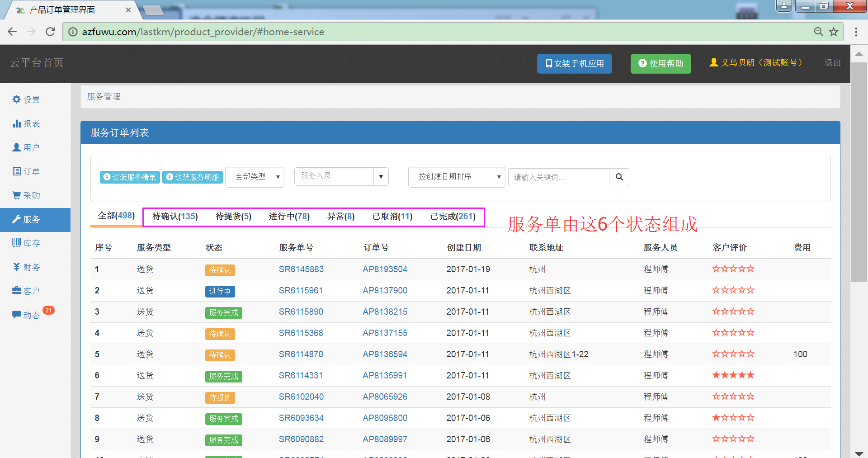
Task: Click the 服务管理 breadcrumb
Action: pyautogui.click(x=104, y=96)
